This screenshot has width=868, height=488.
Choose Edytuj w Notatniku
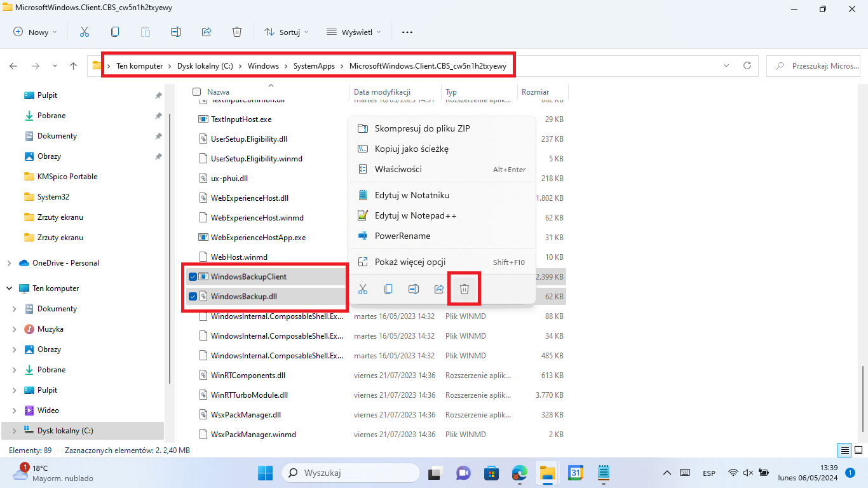(x=442, y=195)
